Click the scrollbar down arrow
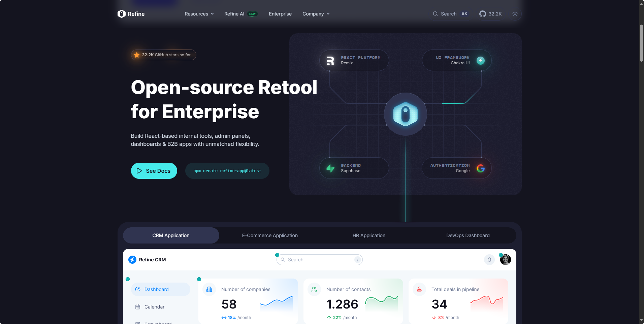Screen dimensions: 644x324 pos(641,320)
